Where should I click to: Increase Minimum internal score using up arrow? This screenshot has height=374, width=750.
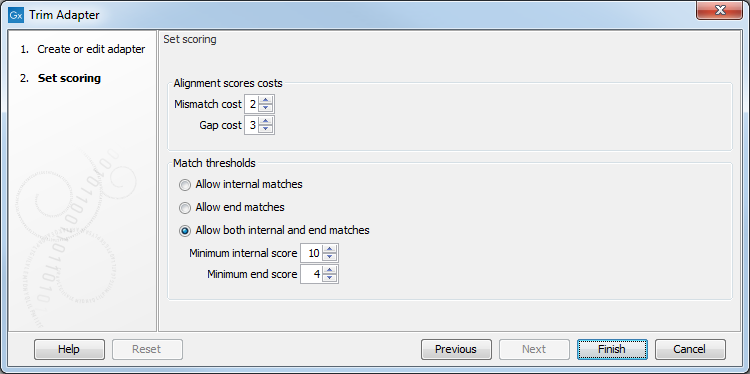[x=330, y=249]
